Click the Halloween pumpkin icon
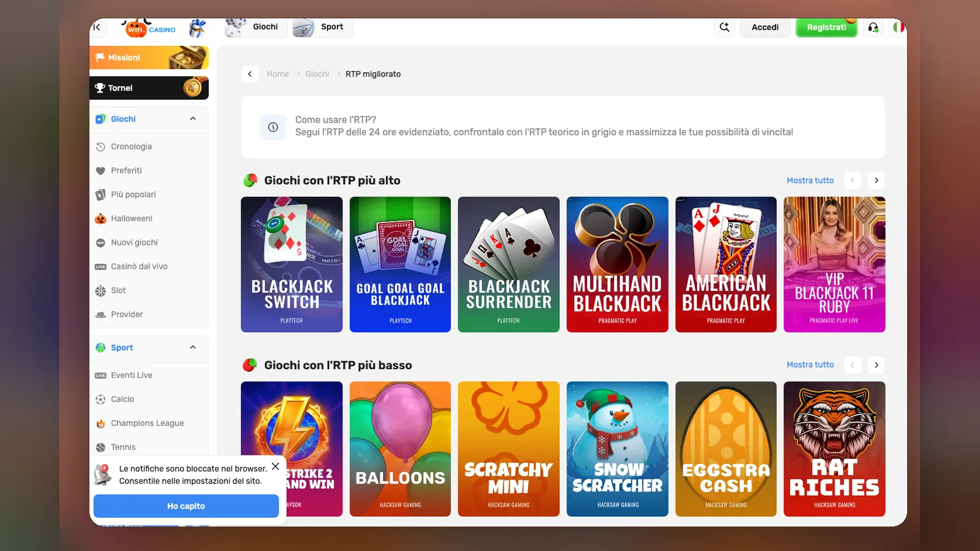 click(x=100, y=219)
